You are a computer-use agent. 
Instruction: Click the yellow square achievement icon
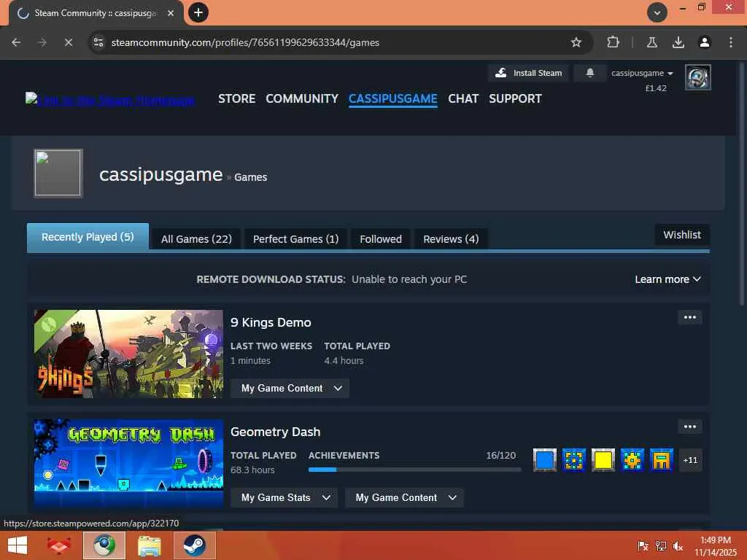coord(603,460)
